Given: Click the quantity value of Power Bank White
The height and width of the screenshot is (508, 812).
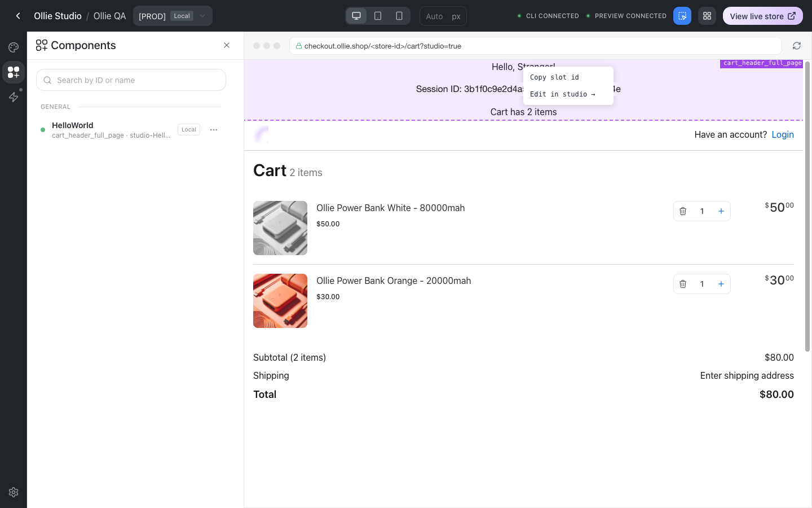Looking at the screenshot, I should [702, 211].
